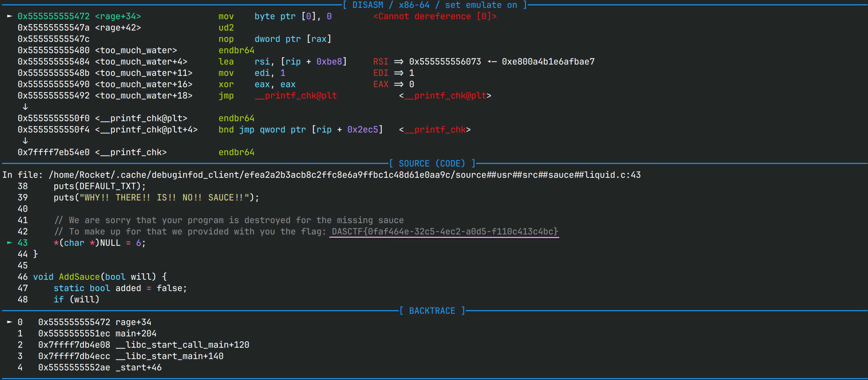Click the void AddSauce function definition line

point(100,277)
